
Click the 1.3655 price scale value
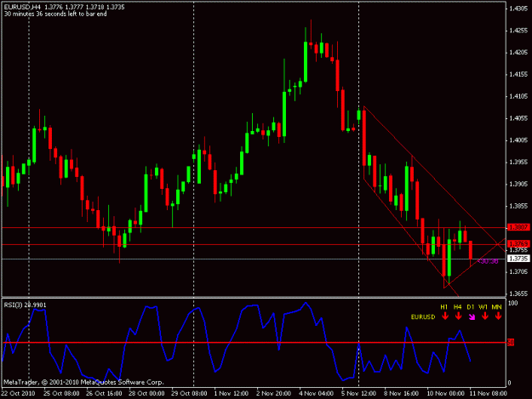518,294
